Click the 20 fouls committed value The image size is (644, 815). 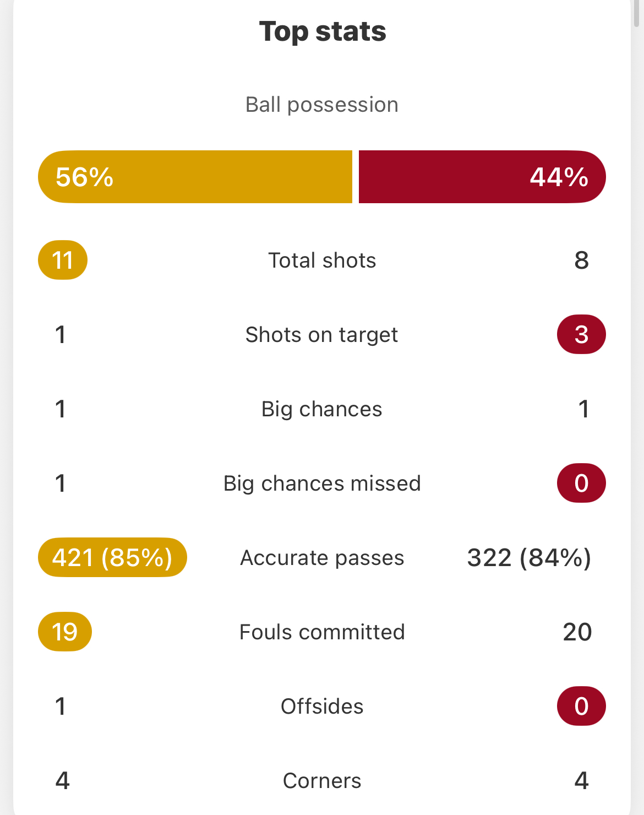577,632
